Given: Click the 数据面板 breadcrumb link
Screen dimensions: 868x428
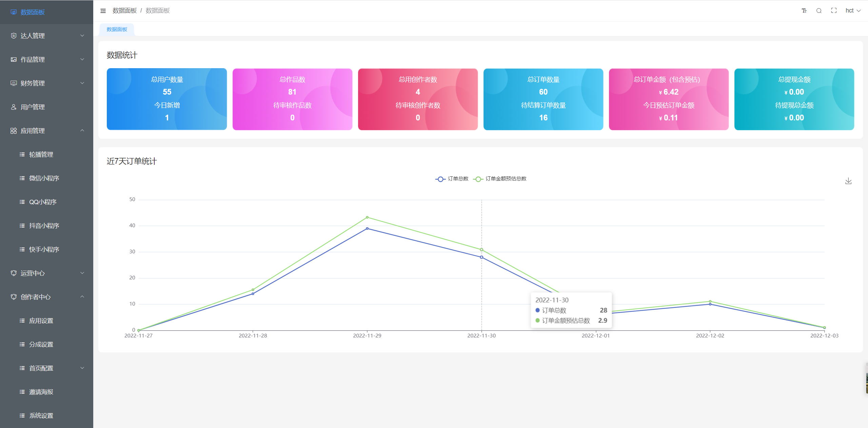Looking at the screenshot, I should click(124, 11).
